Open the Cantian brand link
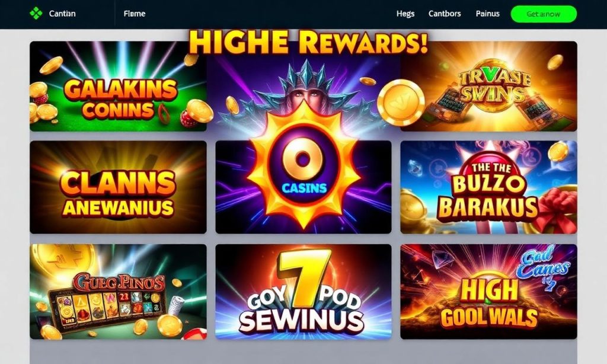607x364 pixels. point(62,14)
